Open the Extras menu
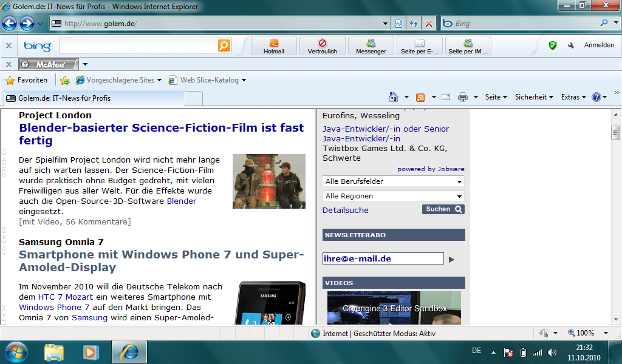The width and height of the screenshot is (622, 364). (x=573, y=97)
